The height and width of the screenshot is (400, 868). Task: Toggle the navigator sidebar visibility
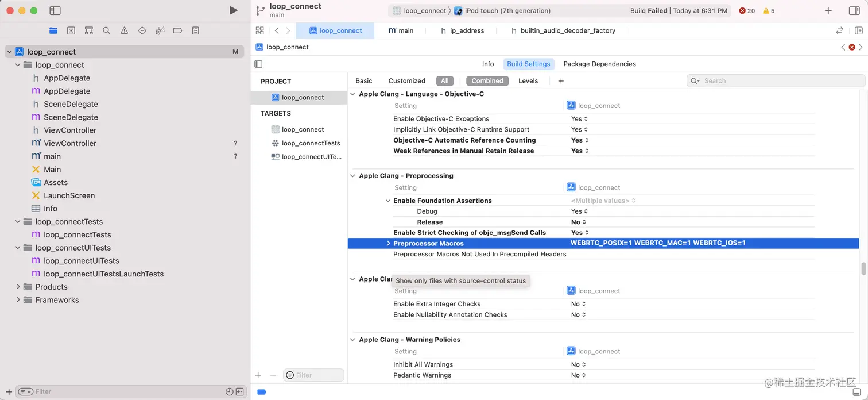(x=55, y=10)
